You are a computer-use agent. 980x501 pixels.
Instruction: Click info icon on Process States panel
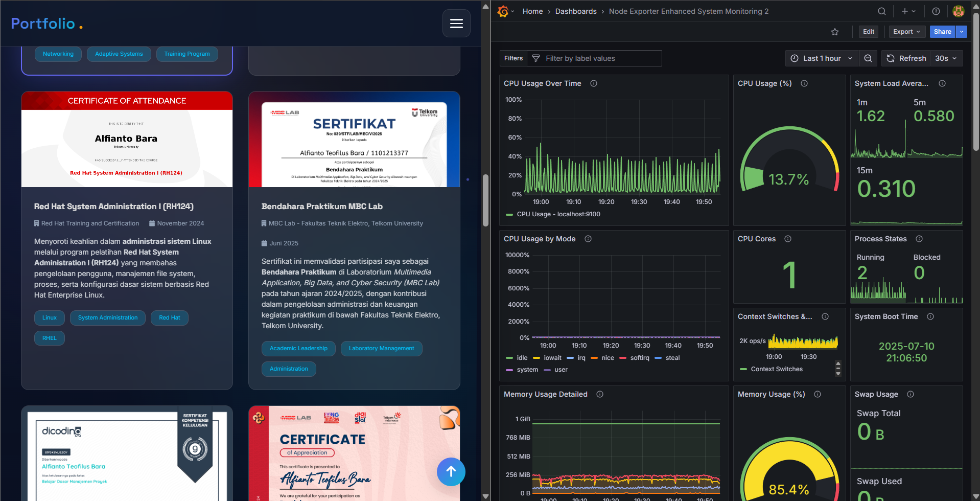[919, 239]
